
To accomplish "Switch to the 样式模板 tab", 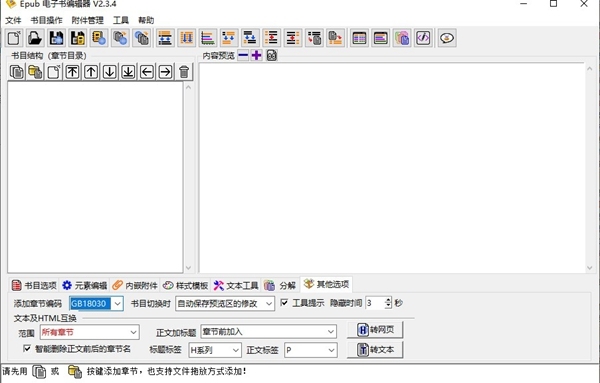I will pyautogui.click(x=186, y=285).
